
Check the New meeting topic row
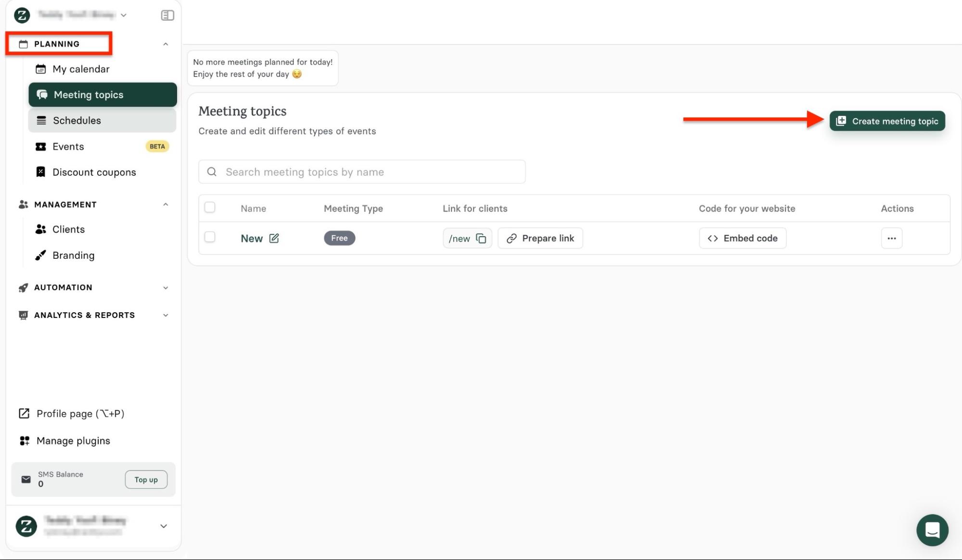(210, 237)
